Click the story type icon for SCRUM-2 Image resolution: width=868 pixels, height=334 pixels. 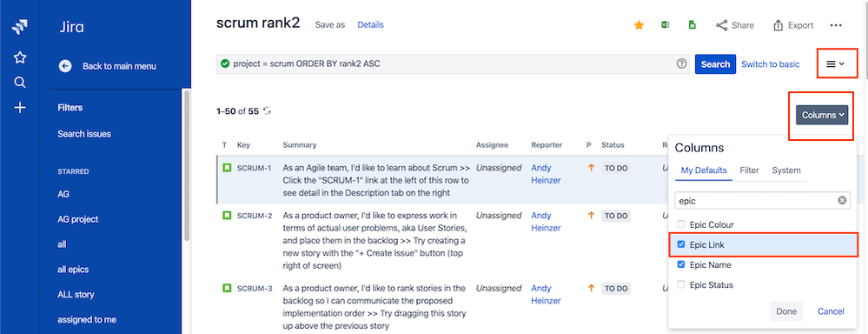[x=227, y=216]
